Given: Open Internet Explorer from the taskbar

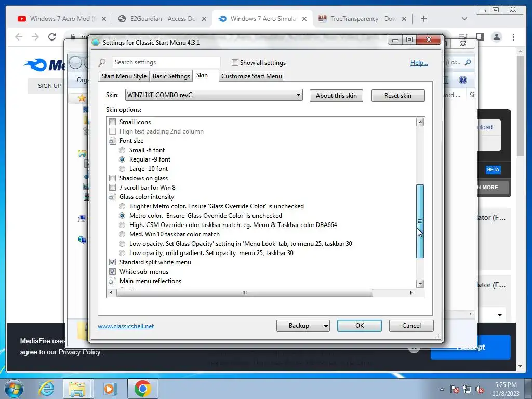Looking at the screenshot, I should 46,389.
